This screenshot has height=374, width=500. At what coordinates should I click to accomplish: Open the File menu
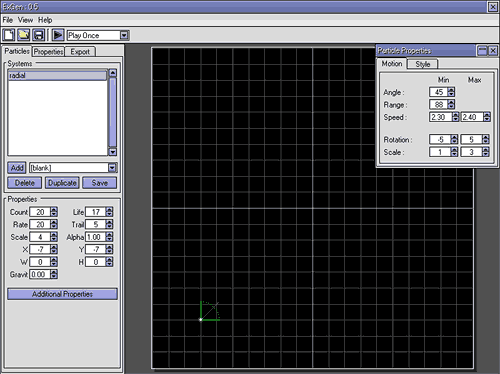click(8, 20)
